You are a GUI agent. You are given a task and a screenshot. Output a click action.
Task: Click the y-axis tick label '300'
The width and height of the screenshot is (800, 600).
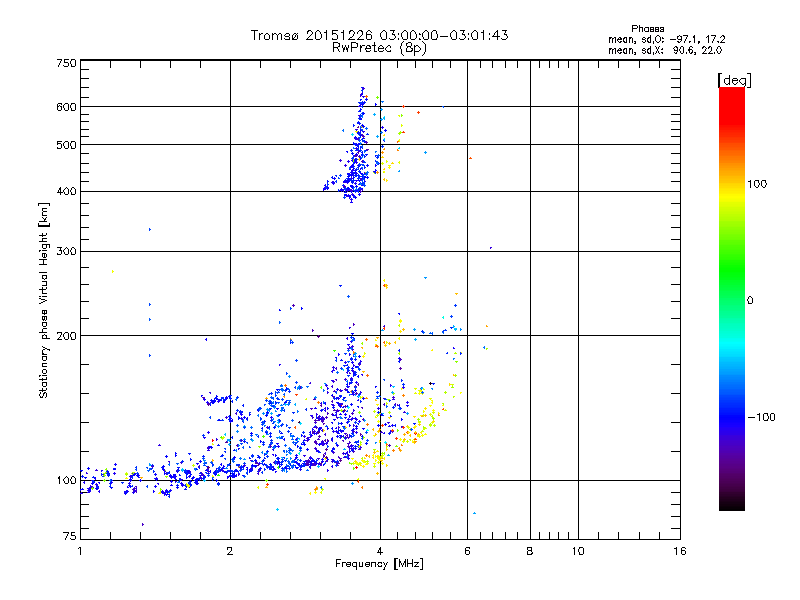click(x=66, y=252)
